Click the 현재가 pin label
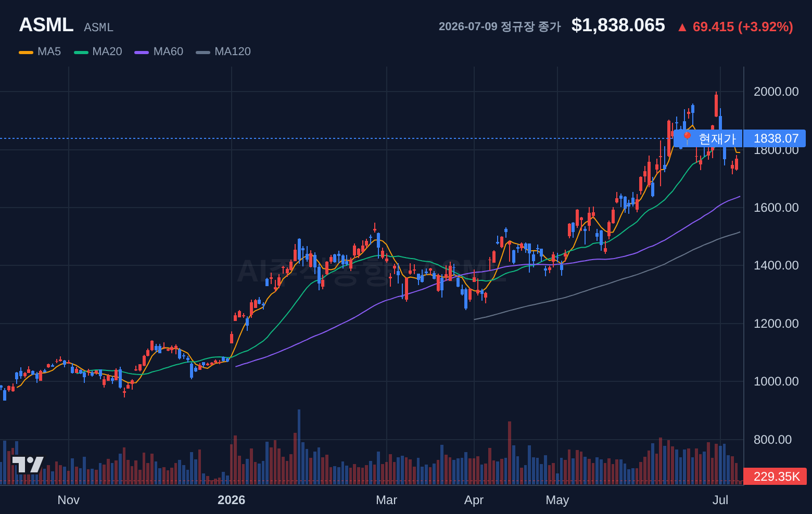Screen dimensions: 812x514 click(708, 138)
